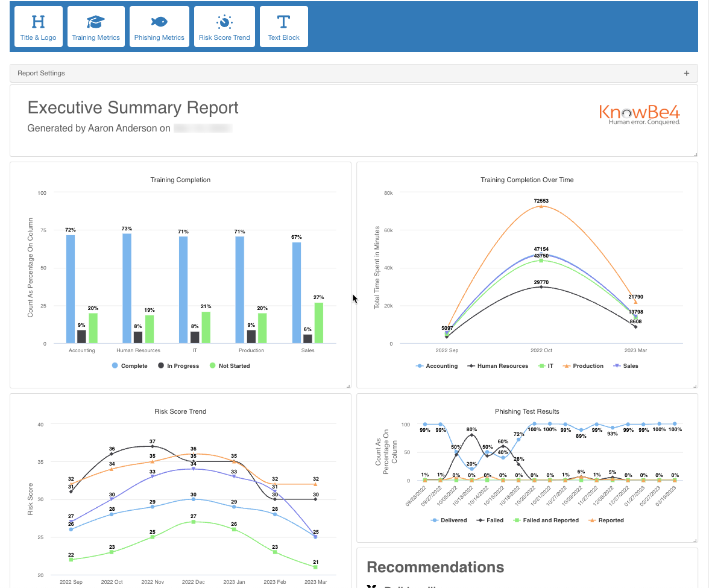The height and width of the screenshot is (588, 709).
Task: Click the Risk Score Trend gauge icon
Action: coord(224,26)
